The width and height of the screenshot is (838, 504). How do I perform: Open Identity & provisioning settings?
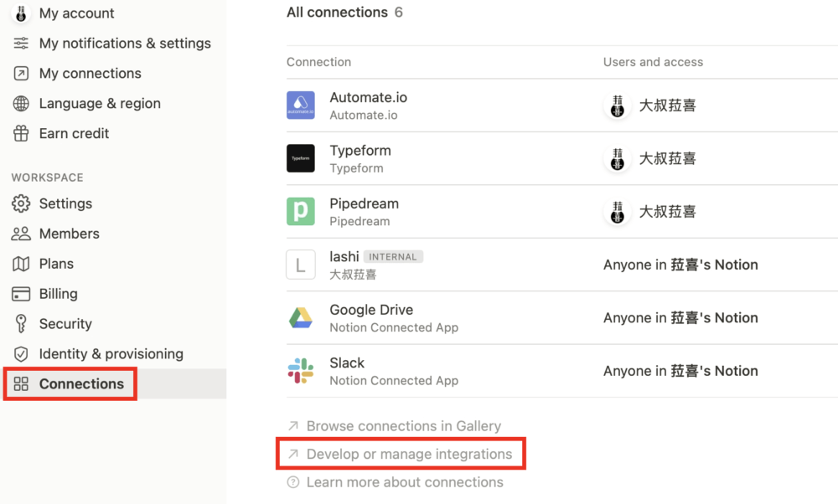[111, 354]
